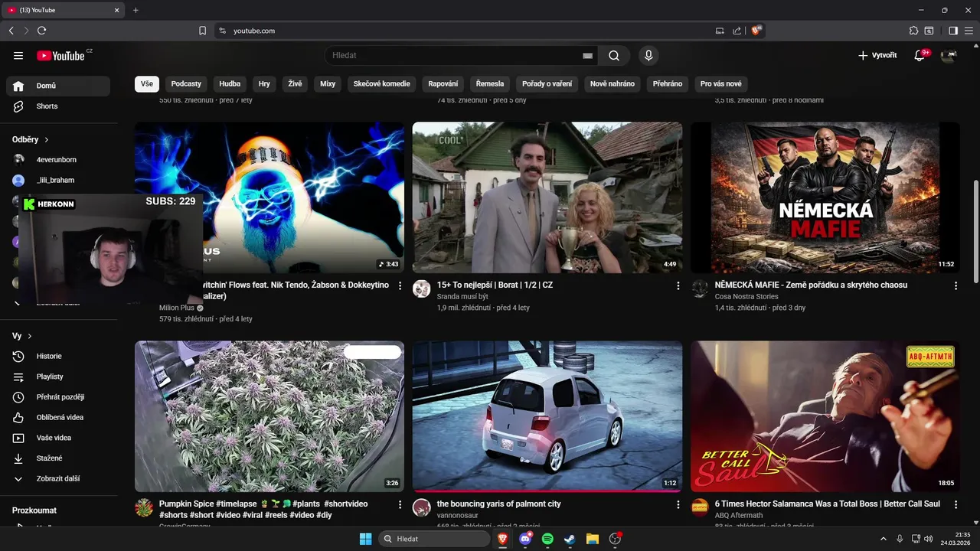Bookmark the page with the bookmark icon
The image size is (980, 551).
(x=202, y=31)
